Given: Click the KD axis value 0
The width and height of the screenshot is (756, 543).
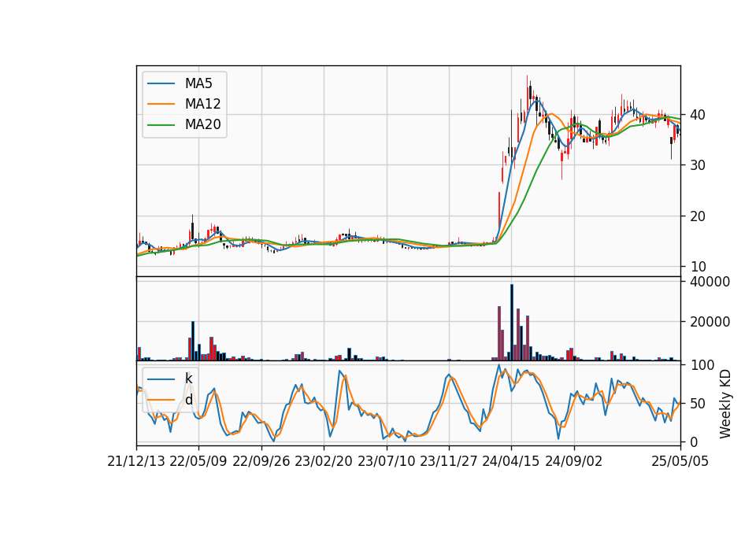Looking at the screenshot, I should pyautogui.click(x=693, y=441).
